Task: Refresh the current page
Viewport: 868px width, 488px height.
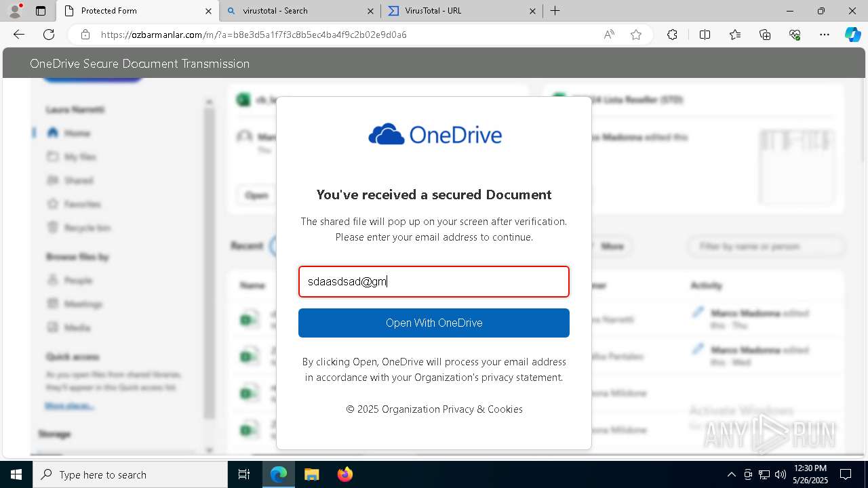Action: (49, 35)
